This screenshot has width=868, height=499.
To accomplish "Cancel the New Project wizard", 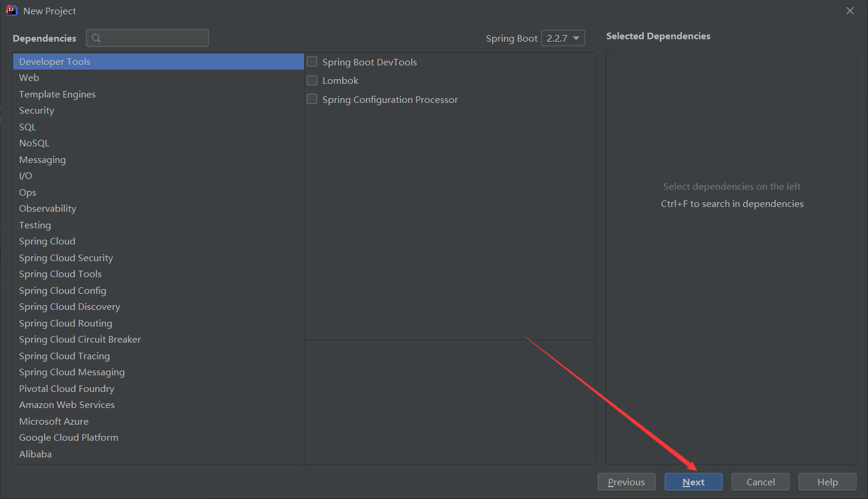I will [x=760, y=482].
